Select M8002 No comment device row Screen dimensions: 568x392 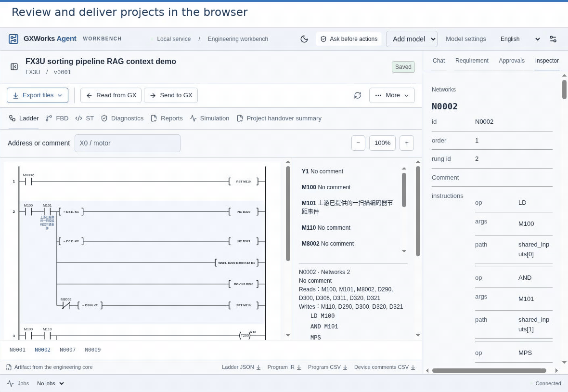click(x=328, y=244)
